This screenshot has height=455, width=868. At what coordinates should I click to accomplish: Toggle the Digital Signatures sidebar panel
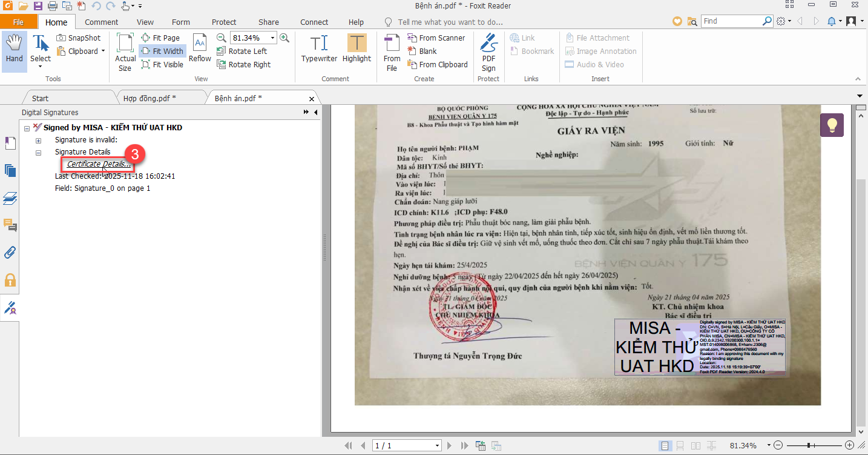[10, 308]
